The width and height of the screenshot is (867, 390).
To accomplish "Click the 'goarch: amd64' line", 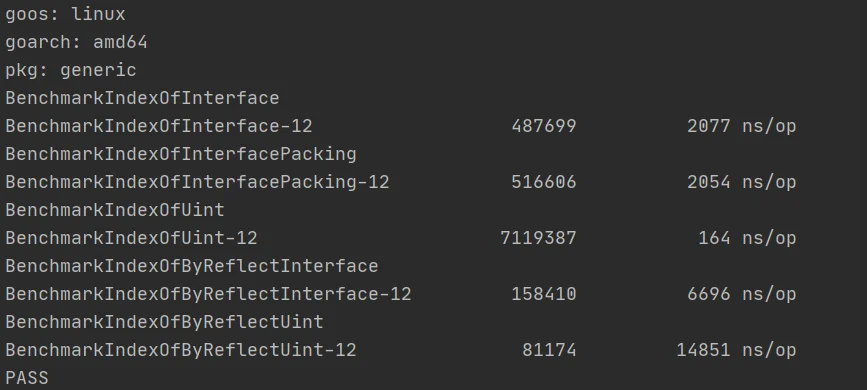I will [x=76, y=42].
